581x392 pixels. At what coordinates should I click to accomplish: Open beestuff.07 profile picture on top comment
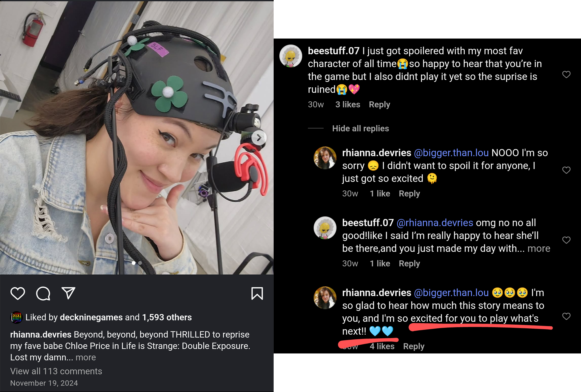[x=291, y=56]
